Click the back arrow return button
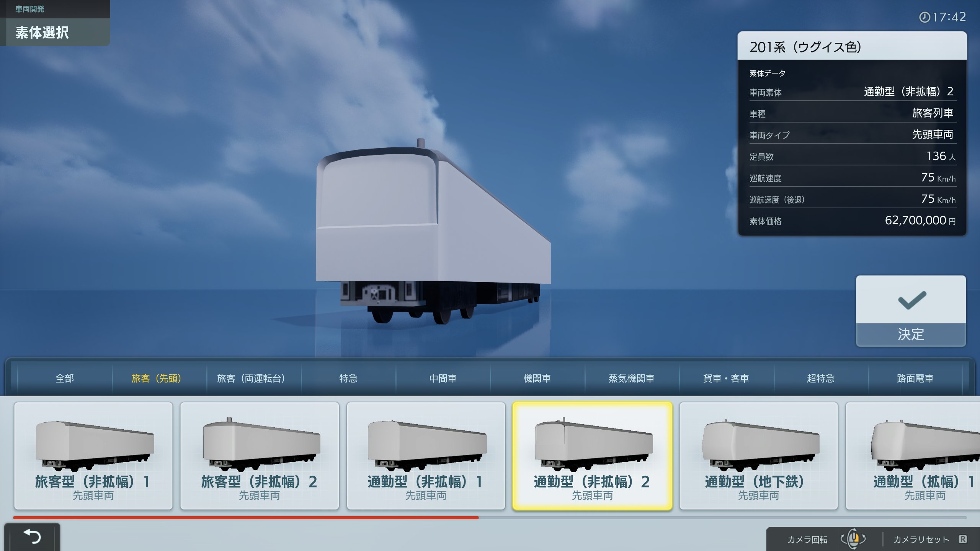980x551 pixels. tap(32, 536)
